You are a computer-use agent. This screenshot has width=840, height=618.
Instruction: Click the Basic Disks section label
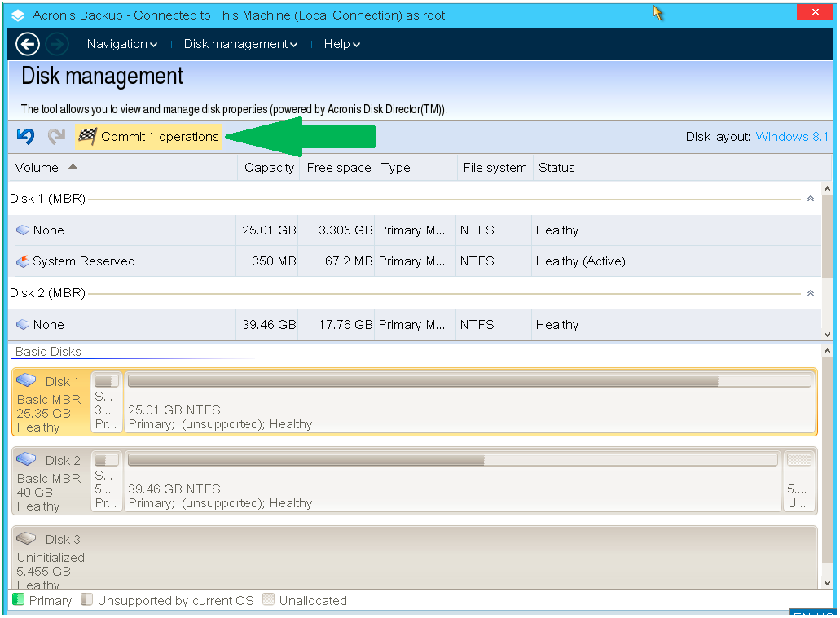48,351
